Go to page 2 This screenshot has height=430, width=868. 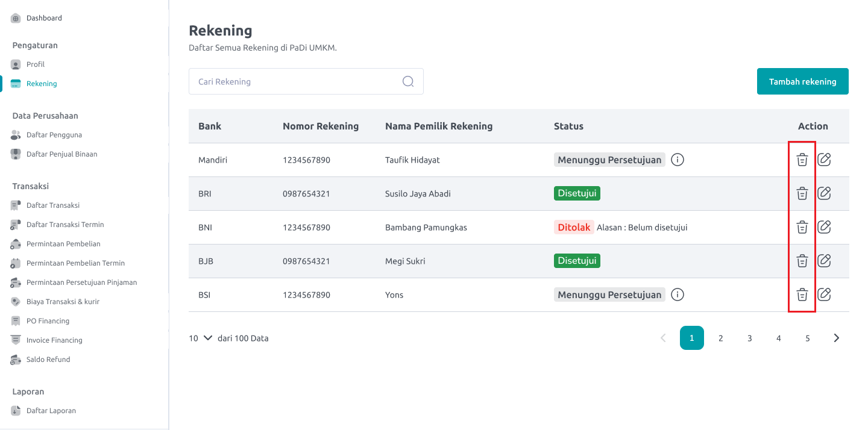pyautogui.click(x=721, y=338)
